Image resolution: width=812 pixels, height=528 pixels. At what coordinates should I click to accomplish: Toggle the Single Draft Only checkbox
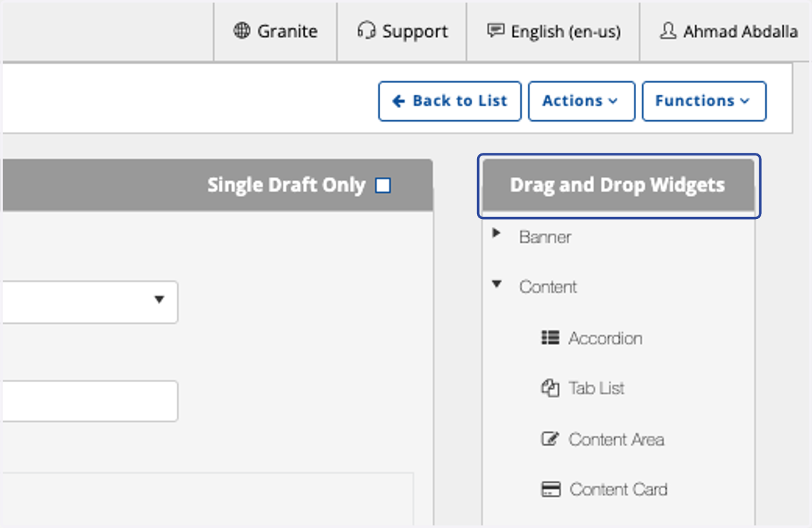(x=383, y=185)
